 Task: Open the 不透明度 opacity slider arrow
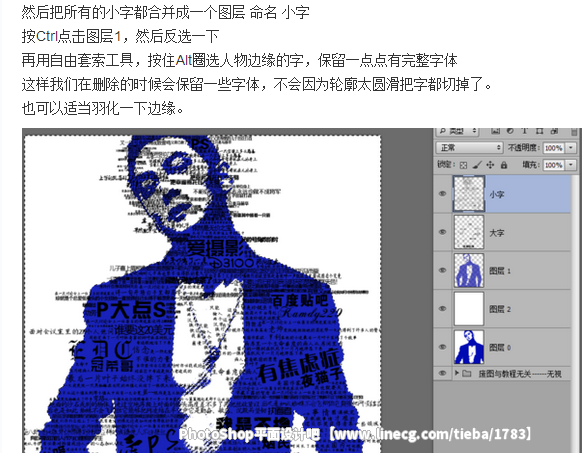pos(571,148)
